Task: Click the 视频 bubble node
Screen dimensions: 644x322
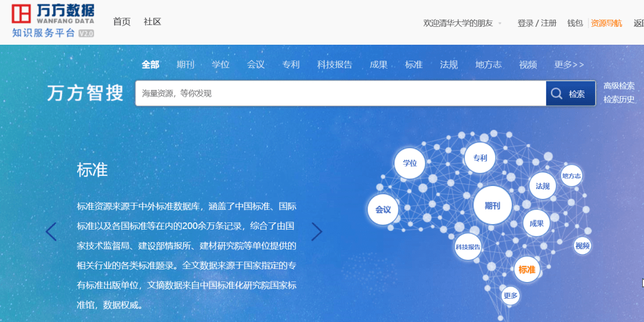Action: 583,246
